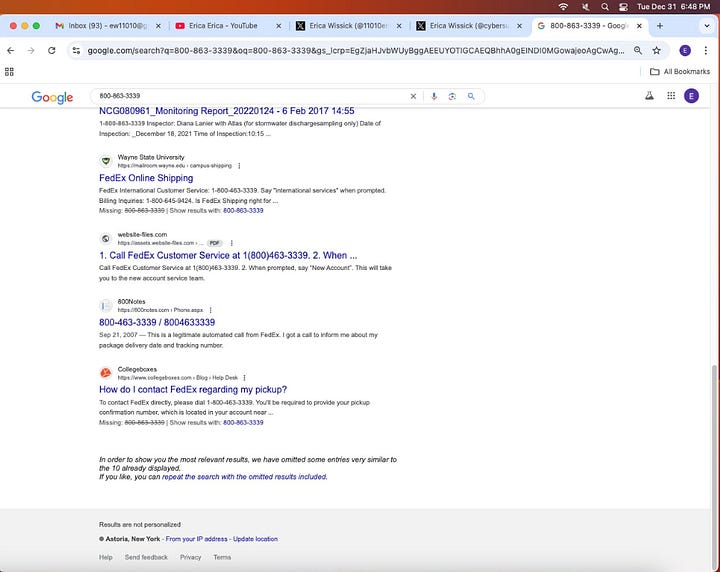Viewport: 720px width, 572px height.
Task: Click Update location link
Action: tap(255, 539)
